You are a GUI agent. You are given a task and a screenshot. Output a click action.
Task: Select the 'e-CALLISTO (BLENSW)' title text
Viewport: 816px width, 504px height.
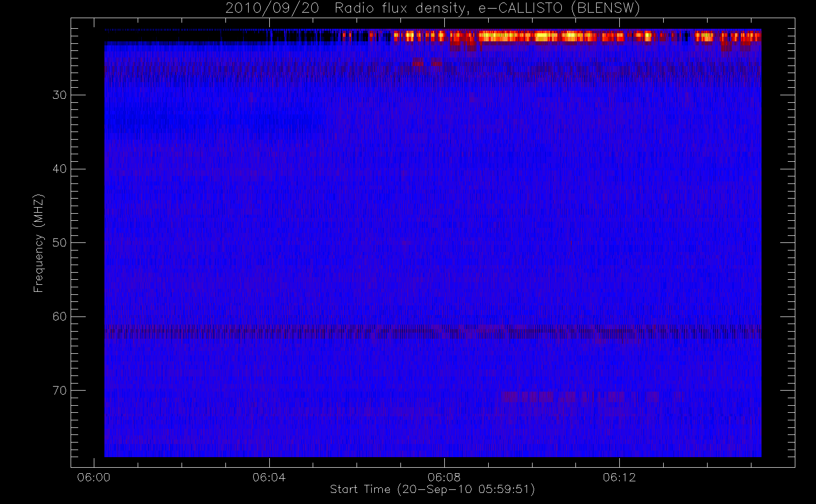click(559, 8)
